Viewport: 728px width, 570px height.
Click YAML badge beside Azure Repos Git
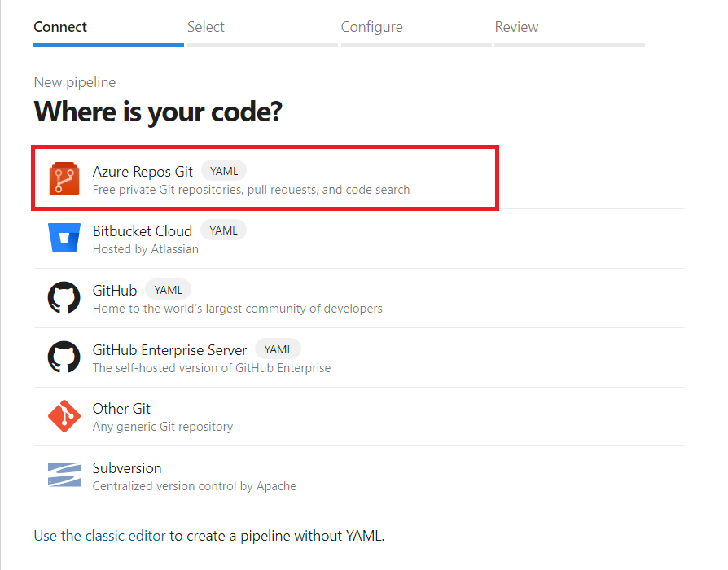click(224, 171)
